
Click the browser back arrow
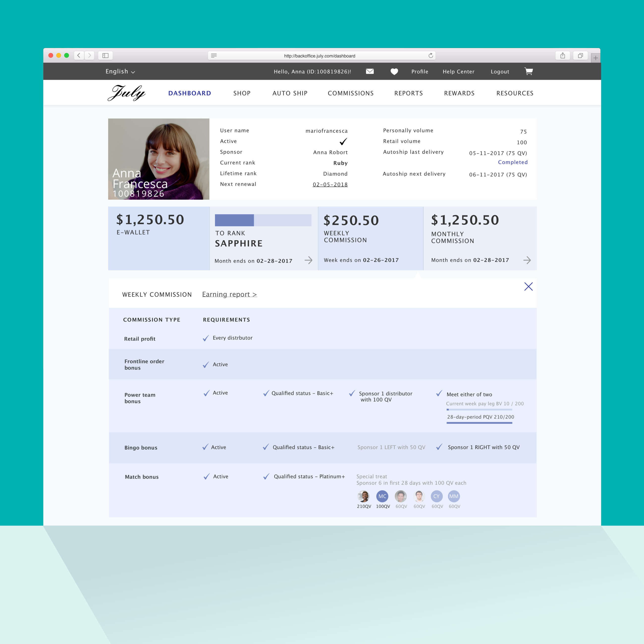click(79, 55)
